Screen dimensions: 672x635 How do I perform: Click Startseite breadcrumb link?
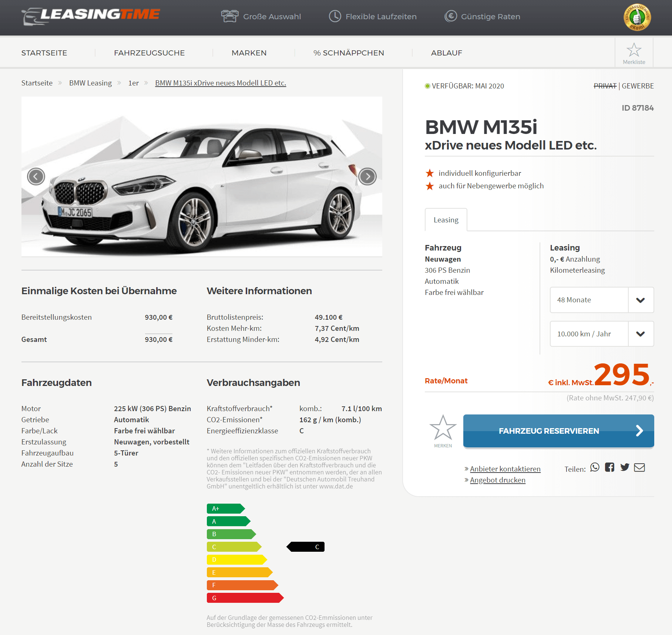(x=37, y=83)
